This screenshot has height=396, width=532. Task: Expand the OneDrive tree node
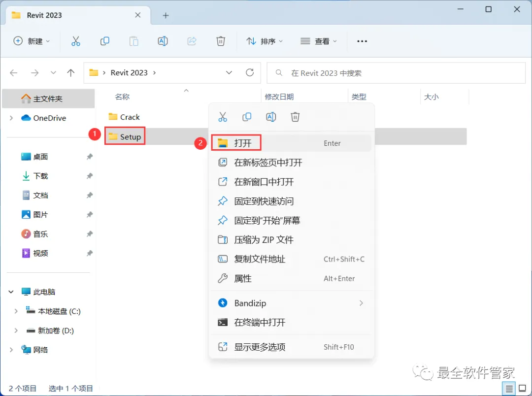(11, 118)
